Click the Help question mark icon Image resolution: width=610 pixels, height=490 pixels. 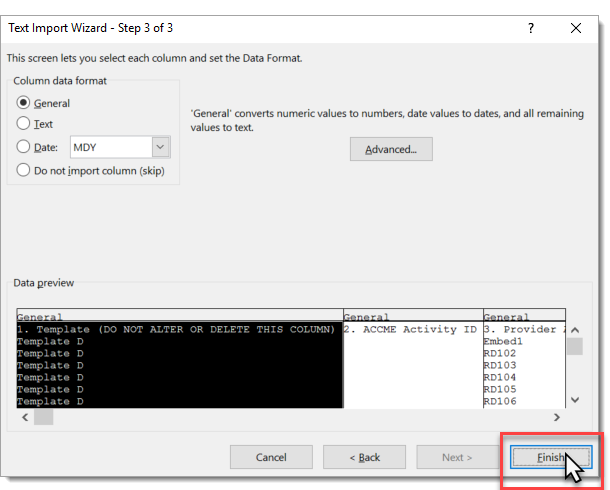(x=530, y=28)
